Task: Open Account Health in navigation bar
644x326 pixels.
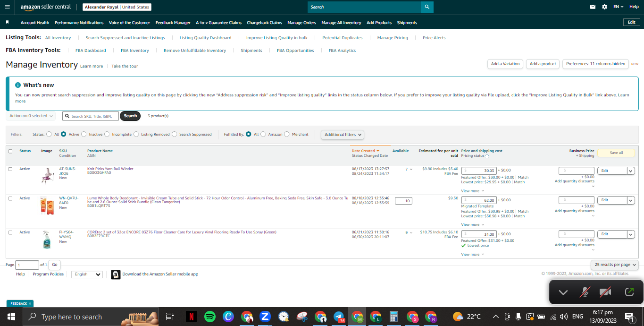Action: [35, 23]
